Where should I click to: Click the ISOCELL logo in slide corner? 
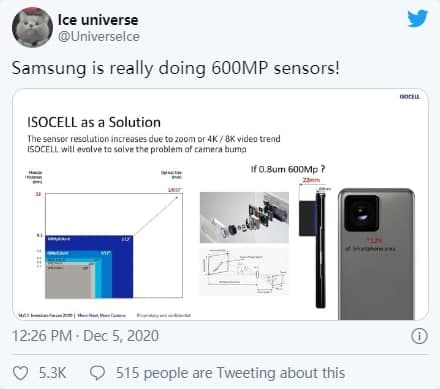[x=410, y=97]
